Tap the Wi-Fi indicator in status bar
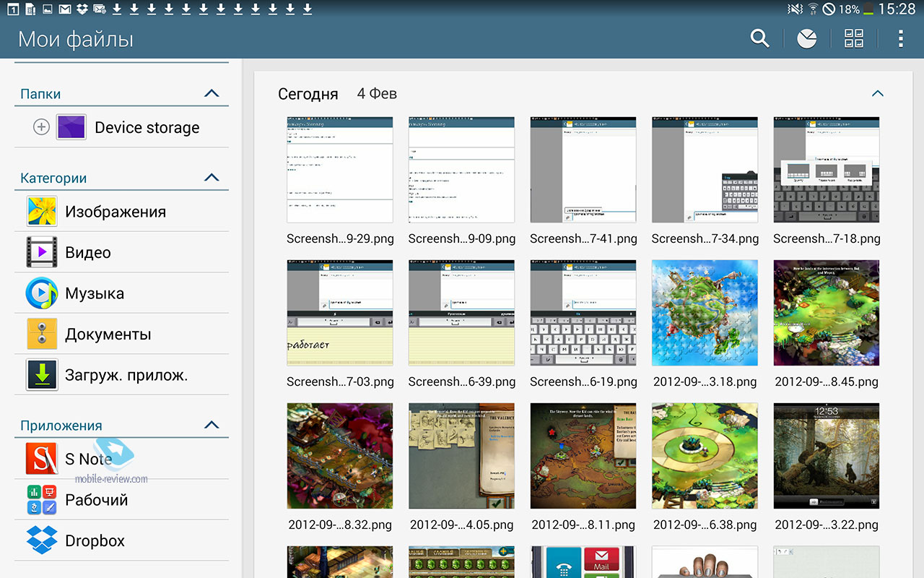The height and width of the screenshot is (578, 924). [x=813, y=9]
